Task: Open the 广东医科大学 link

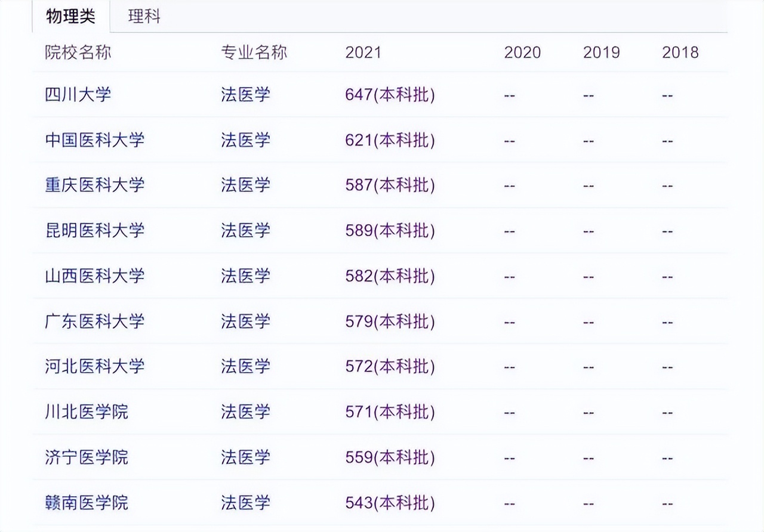Action: pyautogui.click(x=94, y=321)
